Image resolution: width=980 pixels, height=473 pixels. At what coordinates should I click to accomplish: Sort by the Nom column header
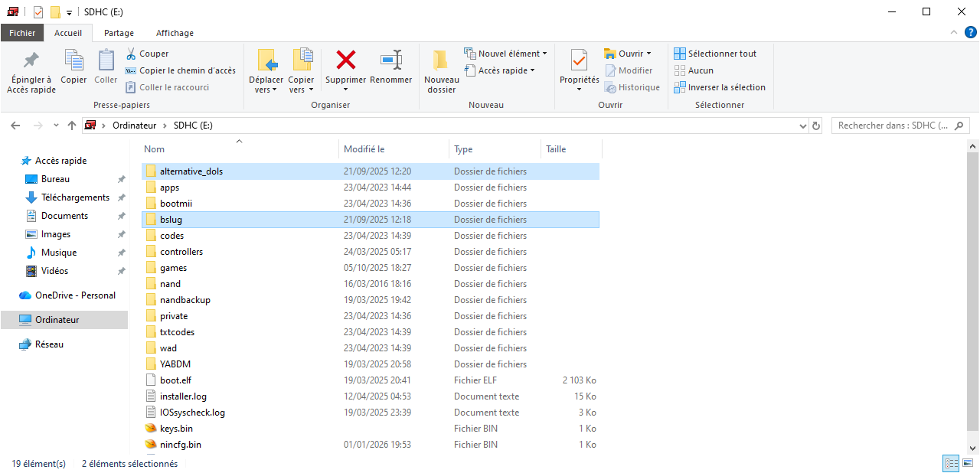pyautogui.click(x=240, y=149)
